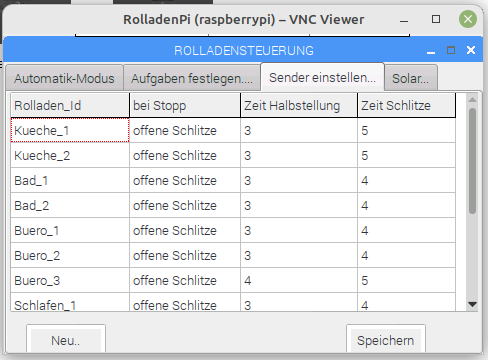
Task: Click the bei Stopp cell for Bad_1
Action: click(185, 180)
